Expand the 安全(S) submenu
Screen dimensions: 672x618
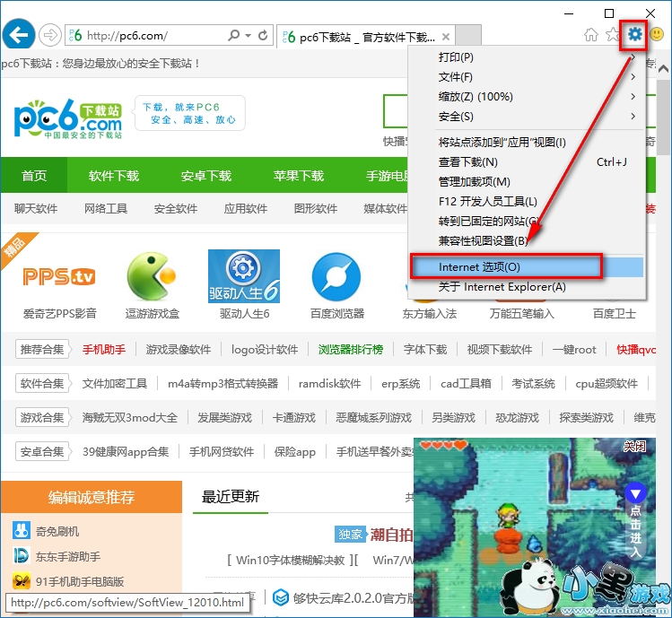[x=633, y=116]
